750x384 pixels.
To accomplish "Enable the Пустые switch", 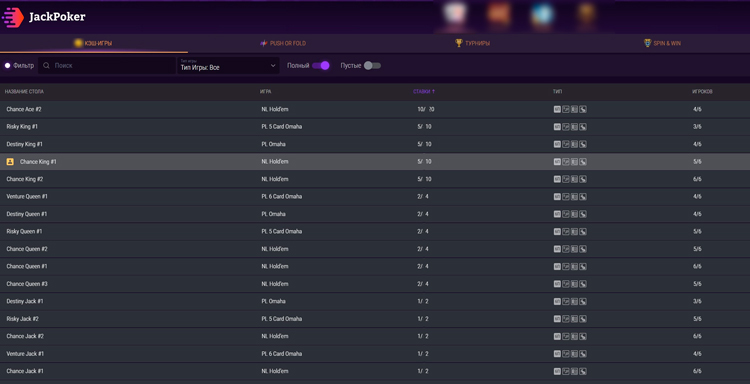I will [372, 66].
